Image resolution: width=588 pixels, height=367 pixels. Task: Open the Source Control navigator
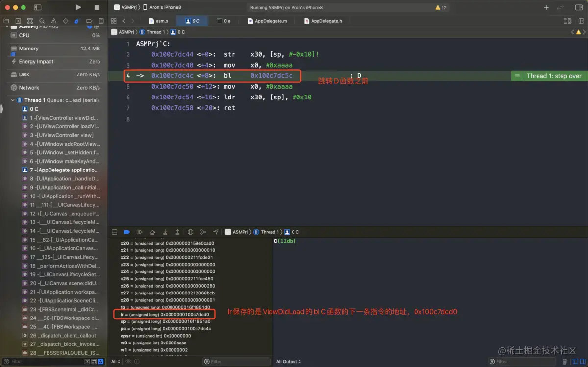point(18,21)
